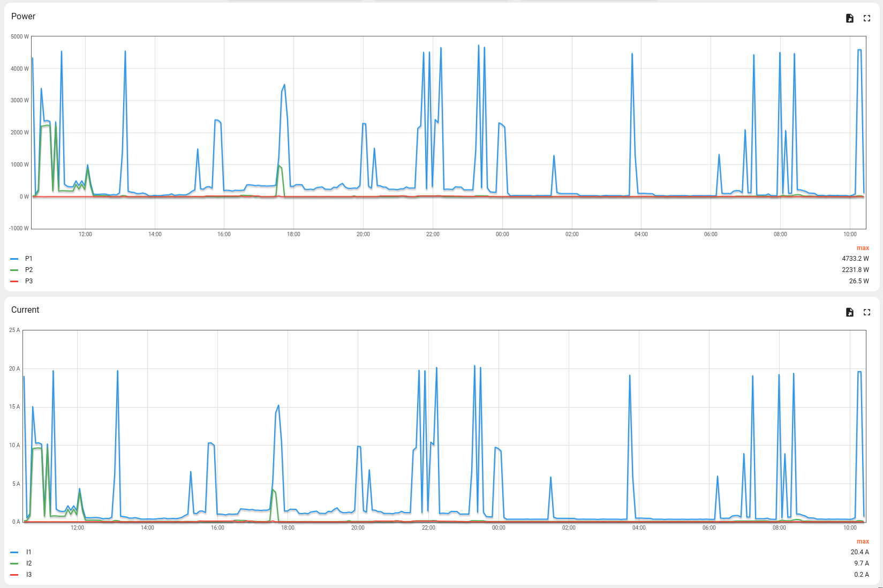Toggle the P1 series label in legend
The height and width of the screenshot is (588, 883).
(29, 259)
